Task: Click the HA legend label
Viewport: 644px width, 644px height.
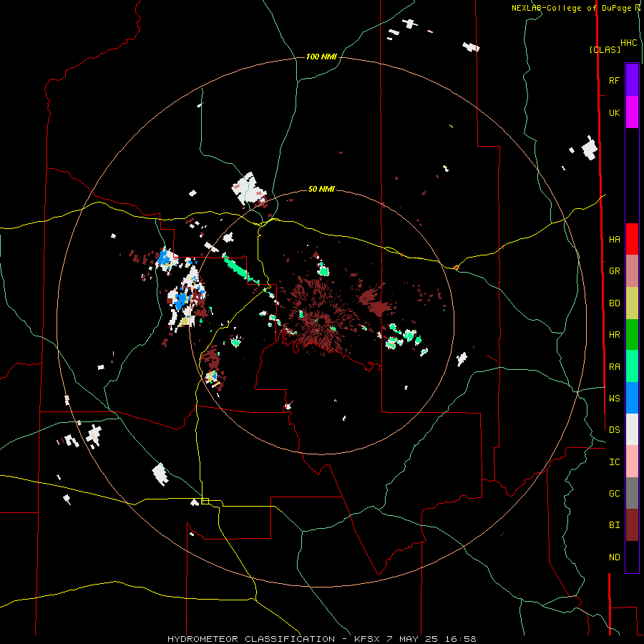Action: [614, 240]
